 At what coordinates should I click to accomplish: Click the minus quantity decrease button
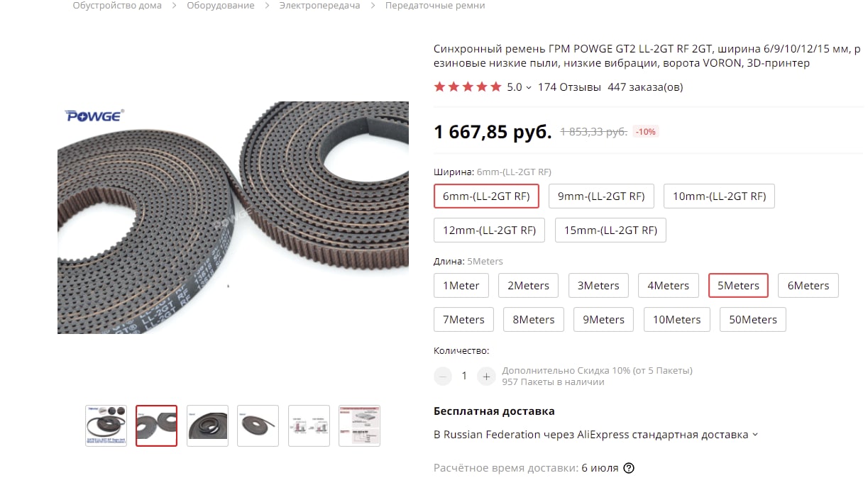pos(443,376)
